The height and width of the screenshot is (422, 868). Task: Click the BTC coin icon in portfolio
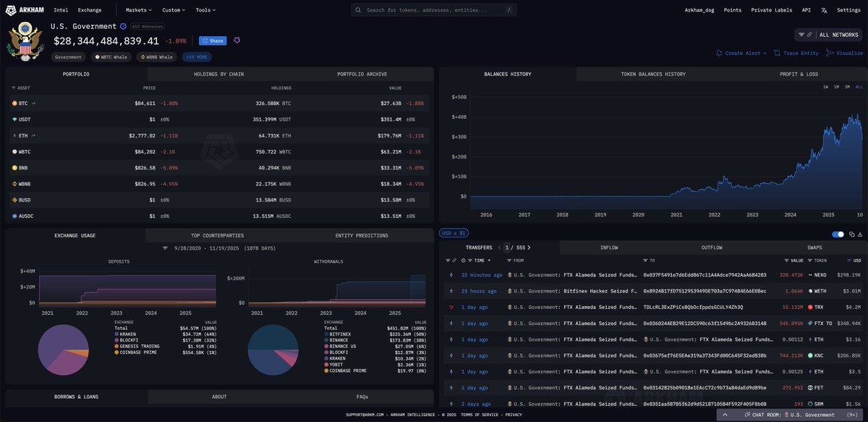pyautogui.click(x=14, y=104)
